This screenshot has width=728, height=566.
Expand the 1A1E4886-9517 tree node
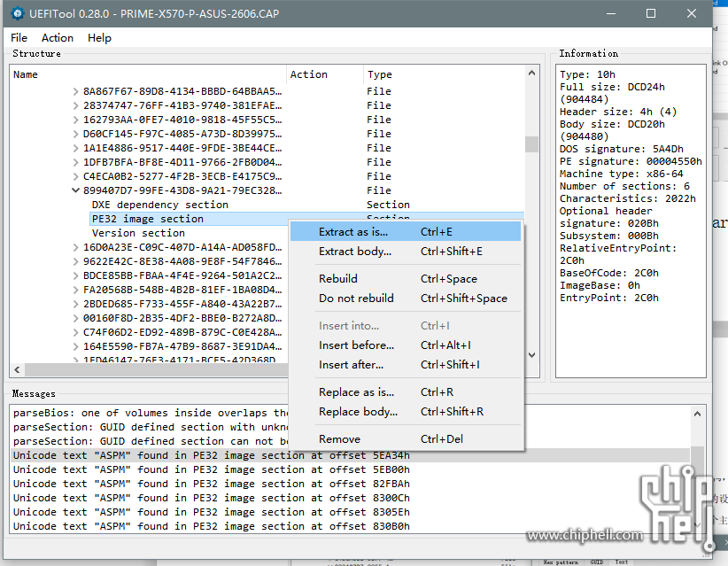tap(75, 148)
